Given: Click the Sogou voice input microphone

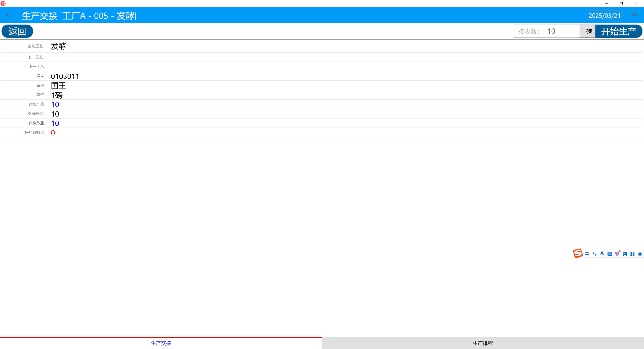Looking at the screenshot, I should click(602, 254).
